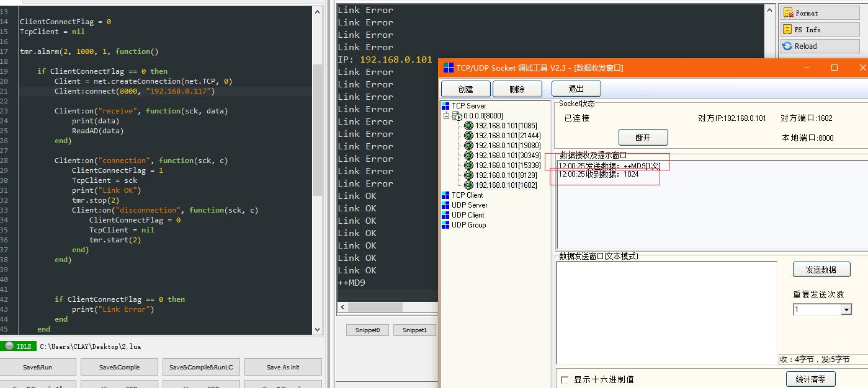Image resolution: width=868 pixels, height=388 pixels.
Task: Click inside the 数据发送窗口 text area
Action: (666, 312)
